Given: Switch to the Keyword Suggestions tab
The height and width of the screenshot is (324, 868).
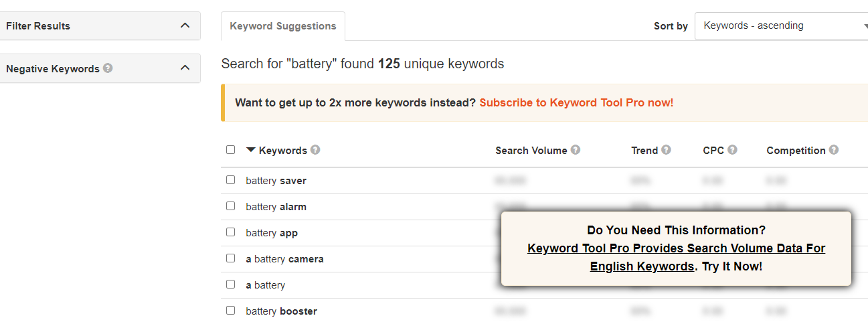Looking at the screenshot, I should 283,26.
